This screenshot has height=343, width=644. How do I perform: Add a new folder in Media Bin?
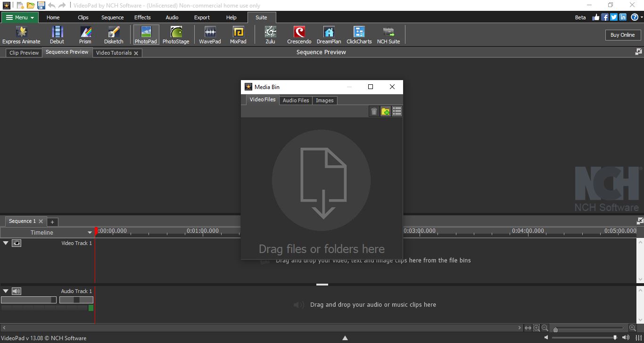386,111
